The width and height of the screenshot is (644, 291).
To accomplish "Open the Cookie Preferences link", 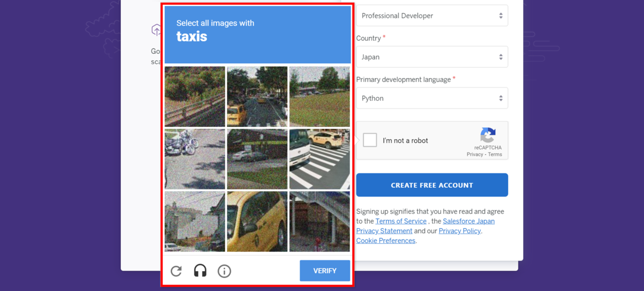I will tap(386, 241).
